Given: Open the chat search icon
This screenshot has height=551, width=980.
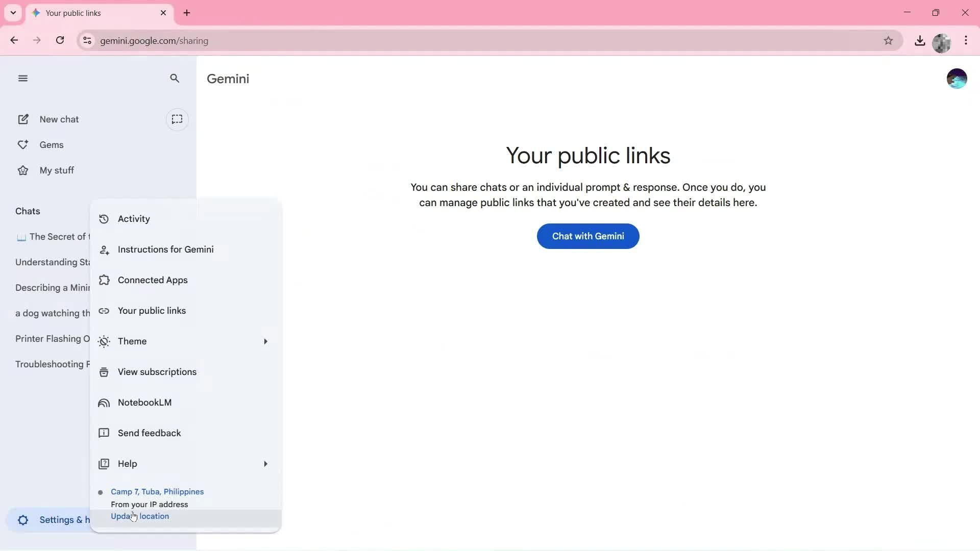Looking at the screenshot, I should tap(175, 78).
